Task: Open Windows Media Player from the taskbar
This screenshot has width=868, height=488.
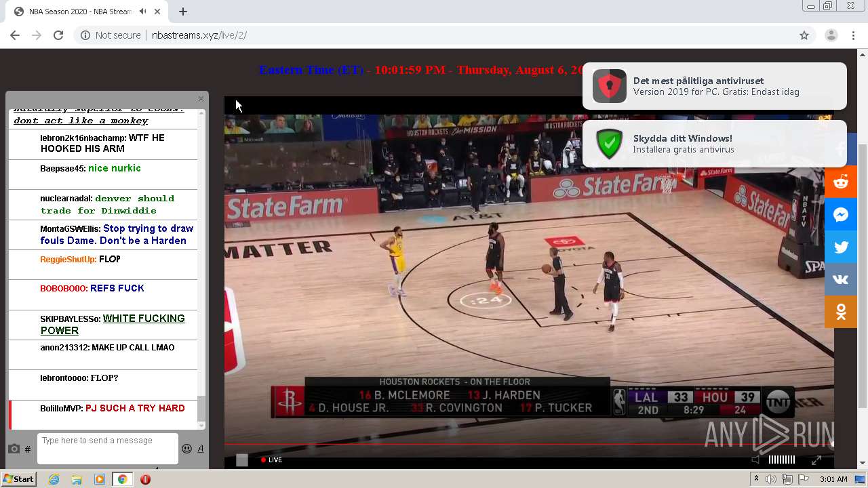Action: coord(100,479)
